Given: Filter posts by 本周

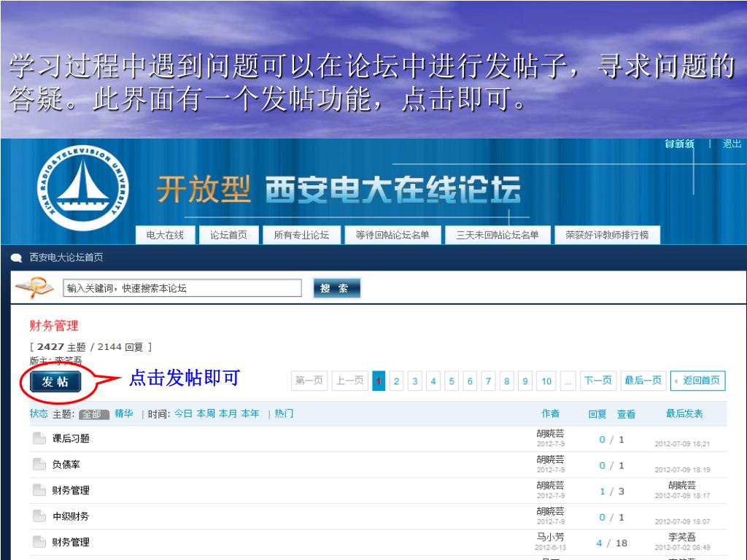Looking at the screenshot, I should pos(205,414).
